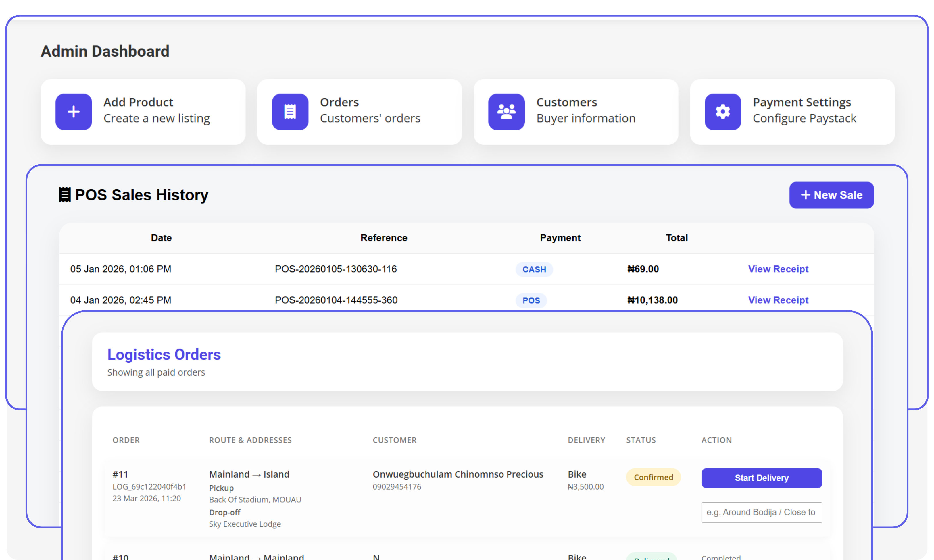Click the Add Product plus icon
The image size is (934, 560).
coord(74,112)
